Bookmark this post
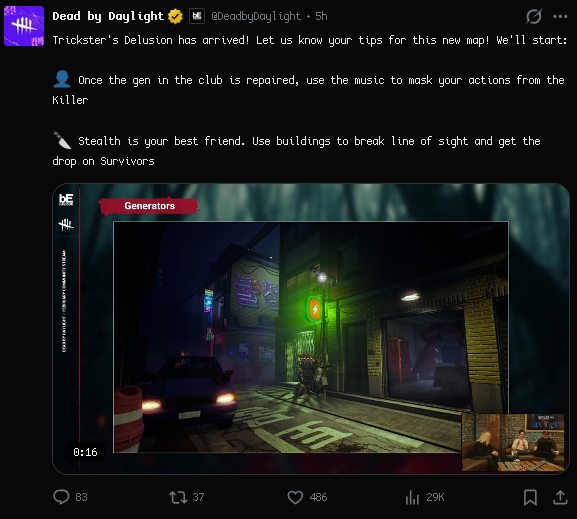Viewport: 577px width, 519px height. 530,497
